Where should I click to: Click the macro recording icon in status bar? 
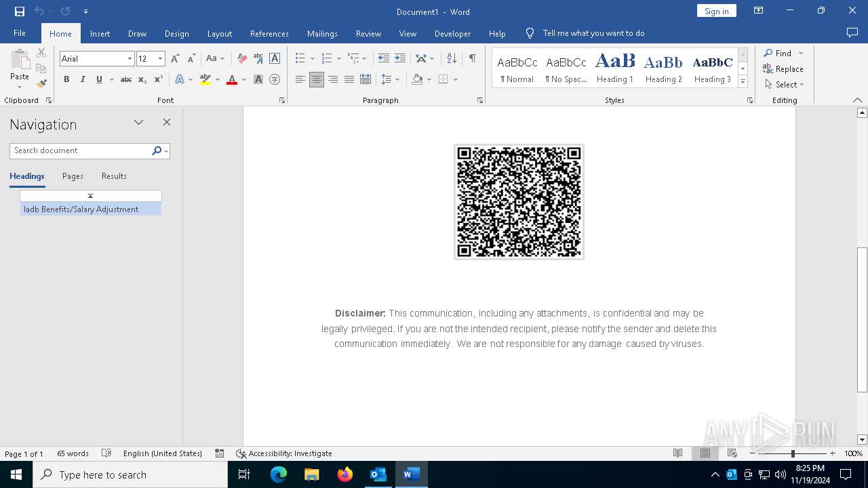tap(220, 453)
